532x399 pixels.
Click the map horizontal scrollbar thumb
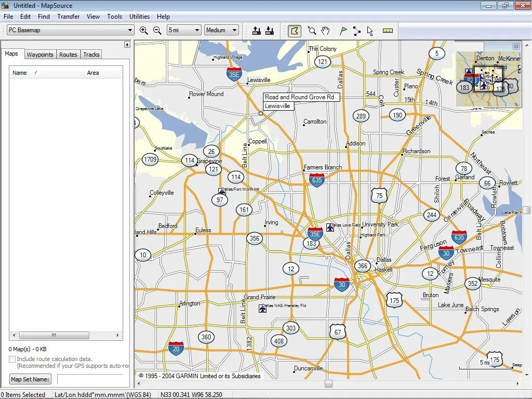point(328,383)
